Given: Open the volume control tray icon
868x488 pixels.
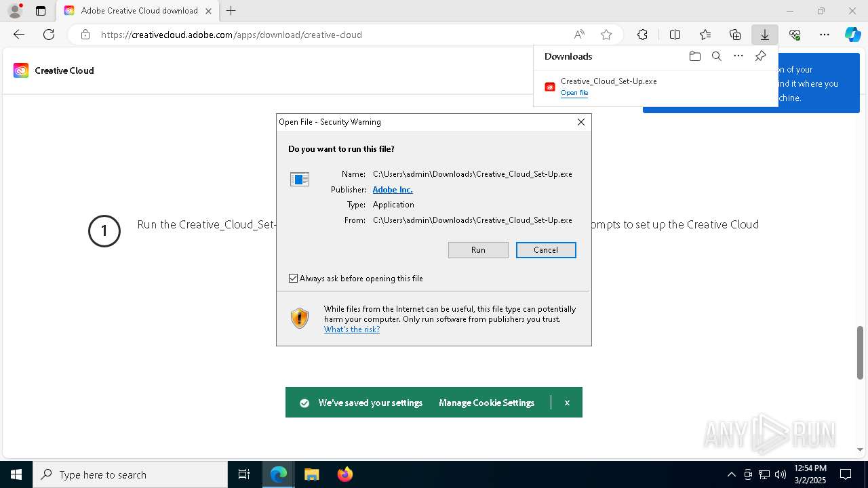Looking at the screenshot, I should (780, 474).
